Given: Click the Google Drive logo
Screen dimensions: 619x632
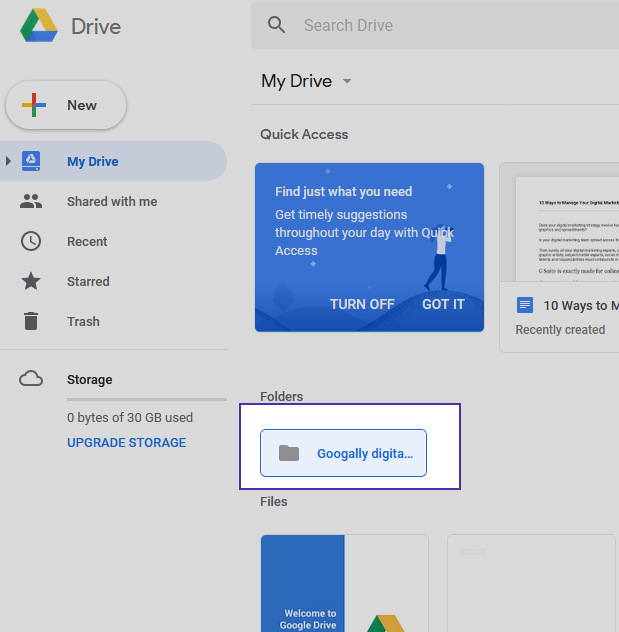Looking at the screenshot, I should point(39,26).
